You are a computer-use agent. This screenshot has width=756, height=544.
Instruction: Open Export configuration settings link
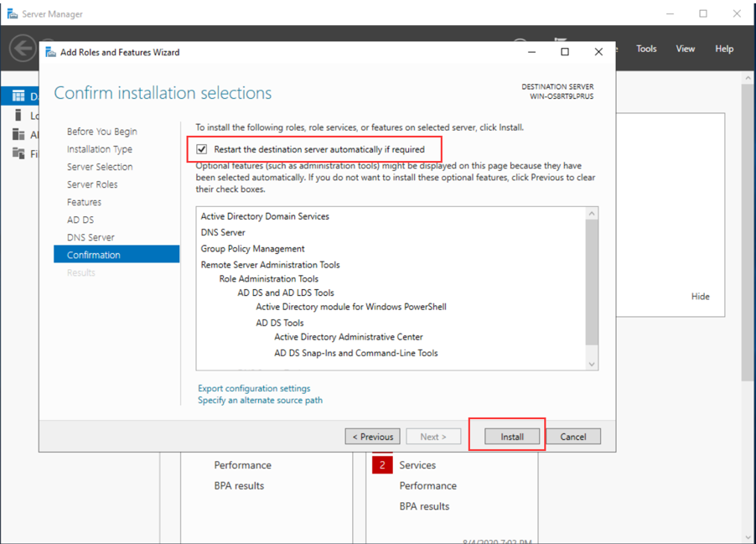(254, 388)
